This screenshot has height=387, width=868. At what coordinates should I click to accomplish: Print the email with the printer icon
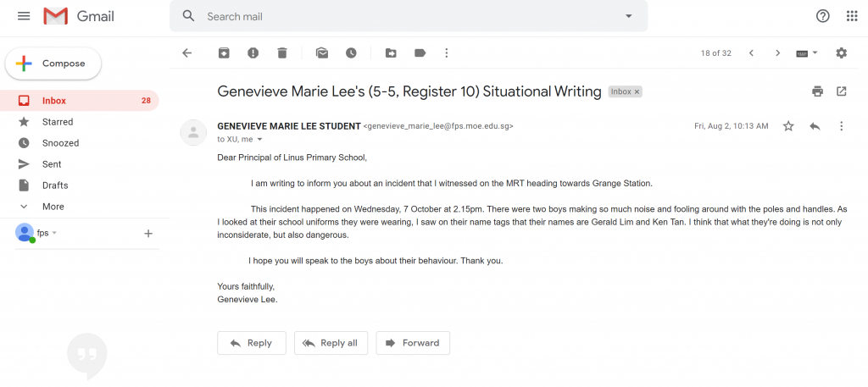[x=818, y=91]
